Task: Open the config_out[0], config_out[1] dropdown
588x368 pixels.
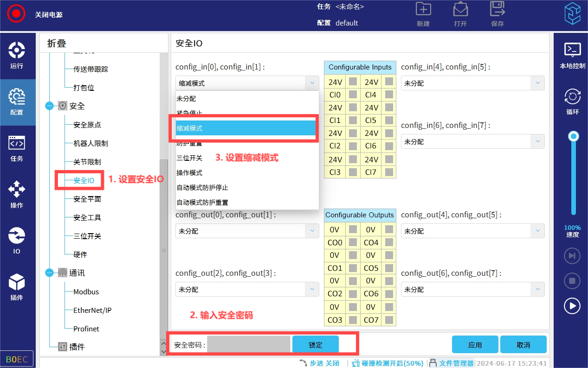Action: 247,231
